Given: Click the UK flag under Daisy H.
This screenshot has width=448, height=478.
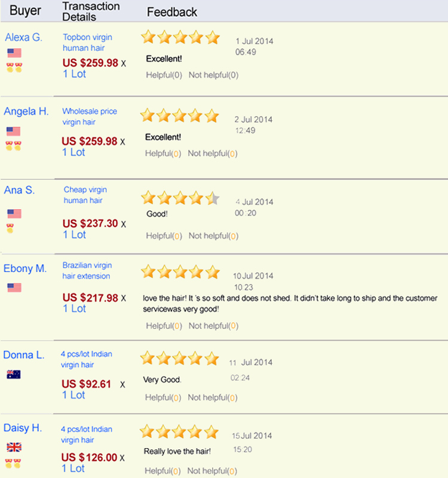Looking at the screenshot, I should coord(14,447).
